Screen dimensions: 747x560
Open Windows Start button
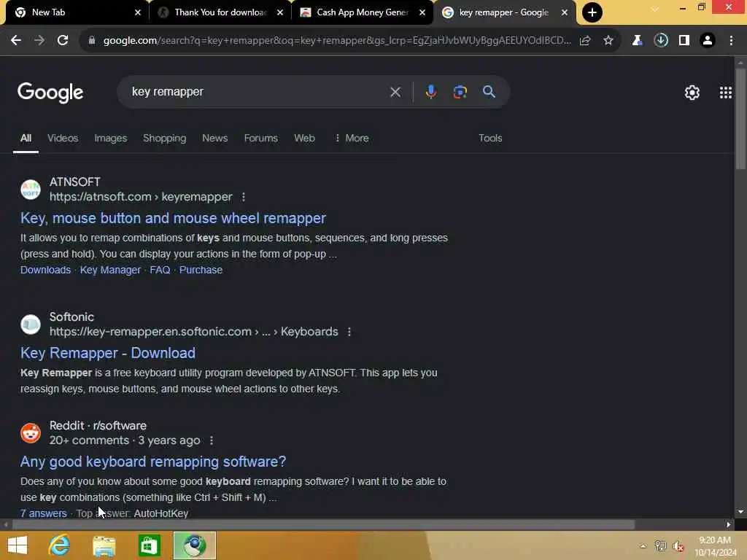click(18, 545)
